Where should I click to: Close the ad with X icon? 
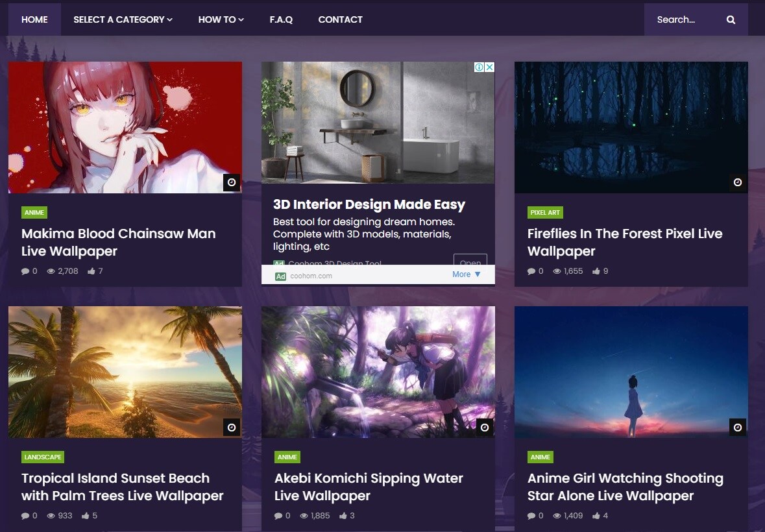click(x=489, y=67)
